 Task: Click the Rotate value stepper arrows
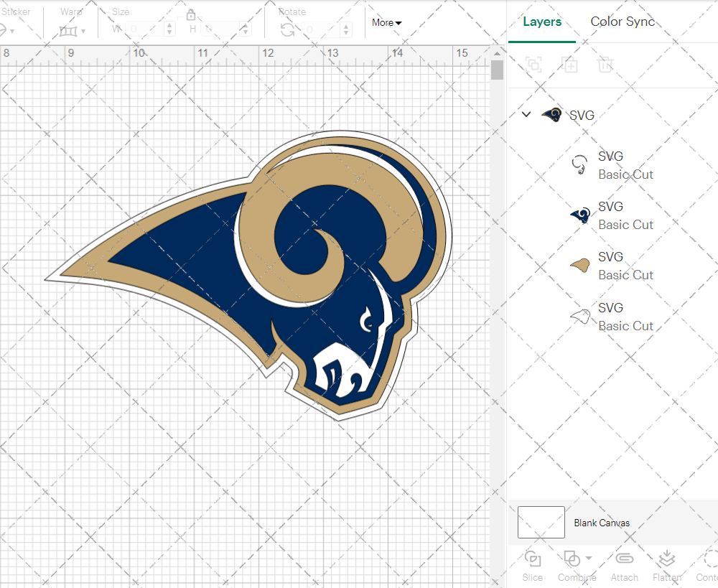346,29
